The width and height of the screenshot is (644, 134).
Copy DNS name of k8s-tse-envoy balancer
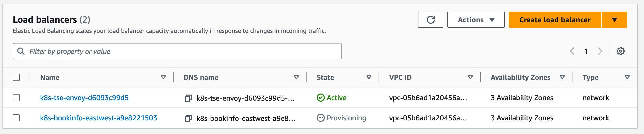pos(188,98)
